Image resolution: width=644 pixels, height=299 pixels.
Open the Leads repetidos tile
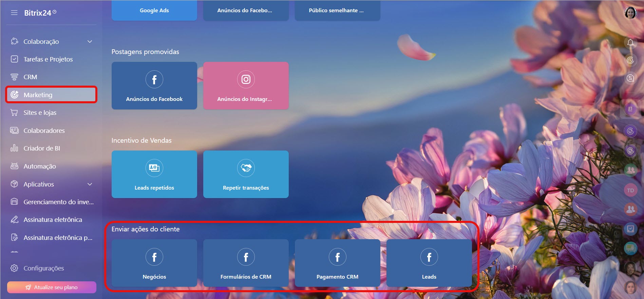(x=154, y=174)
